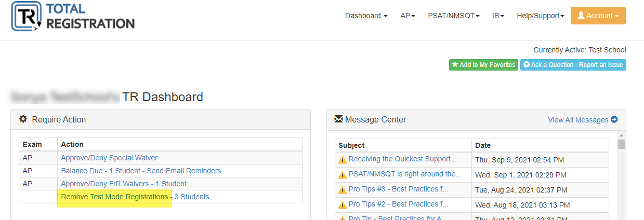Open Balance Due - Send Email Reminders link
The width and height of the screenshot is (644, 220).
click(x=141, y=171)
